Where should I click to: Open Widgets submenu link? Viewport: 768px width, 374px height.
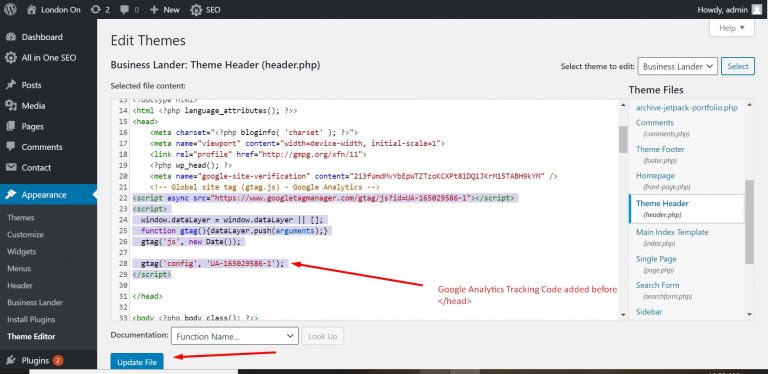click(x=22, y=252)
